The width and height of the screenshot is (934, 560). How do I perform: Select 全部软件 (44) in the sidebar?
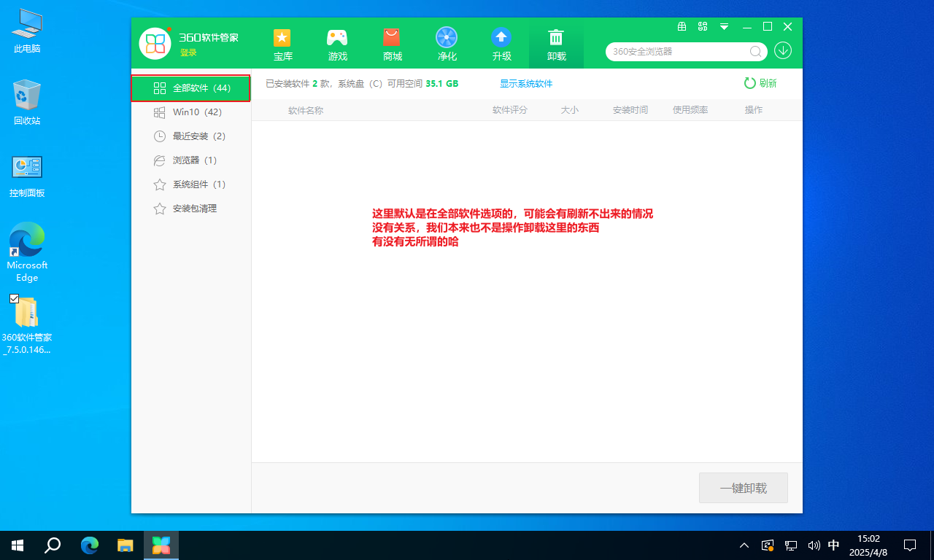(x=191, y=88)
